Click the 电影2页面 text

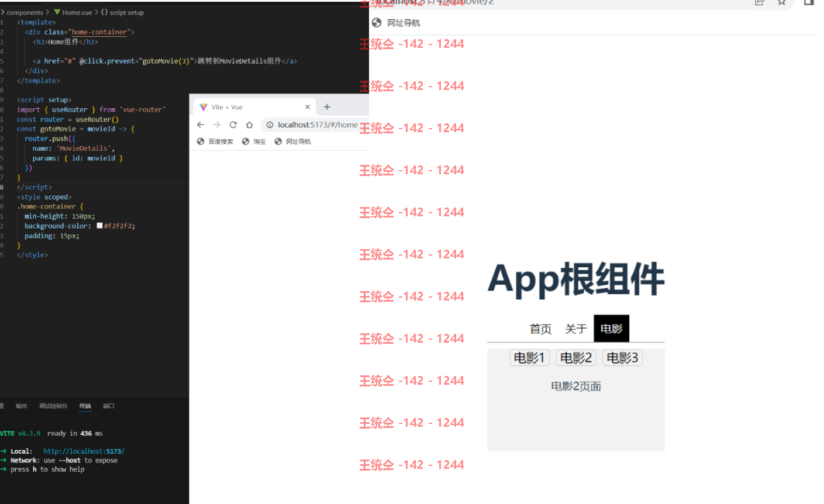(x=576, y=386)
